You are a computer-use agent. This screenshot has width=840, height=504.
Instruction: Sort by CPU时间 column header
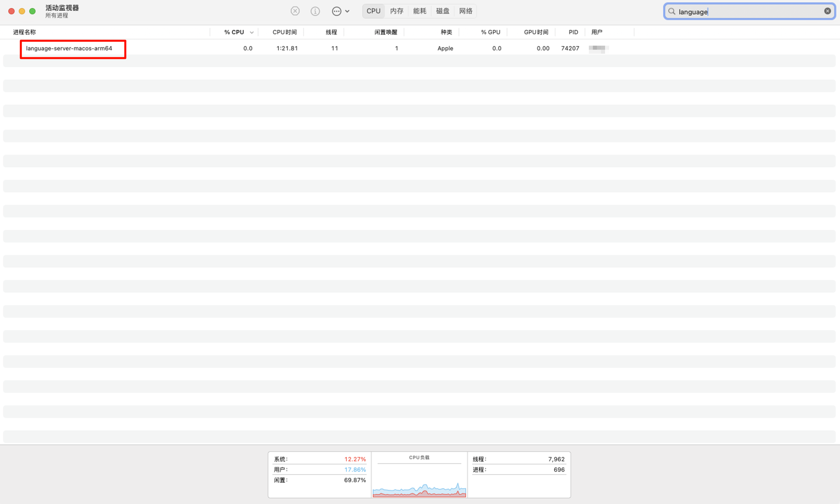(x=284, y=32)
